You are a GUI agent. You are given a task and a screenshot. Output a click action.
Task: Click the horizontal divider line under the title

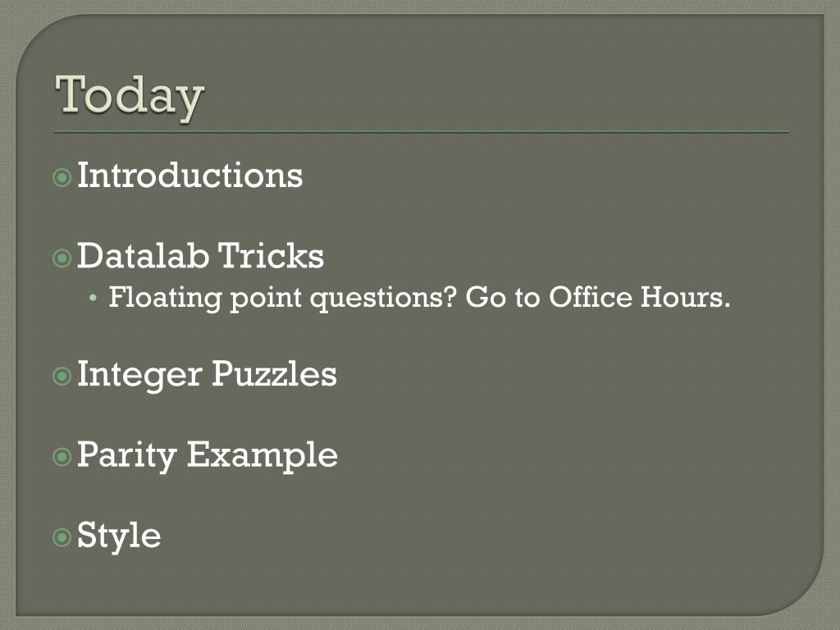coord(422,132)
